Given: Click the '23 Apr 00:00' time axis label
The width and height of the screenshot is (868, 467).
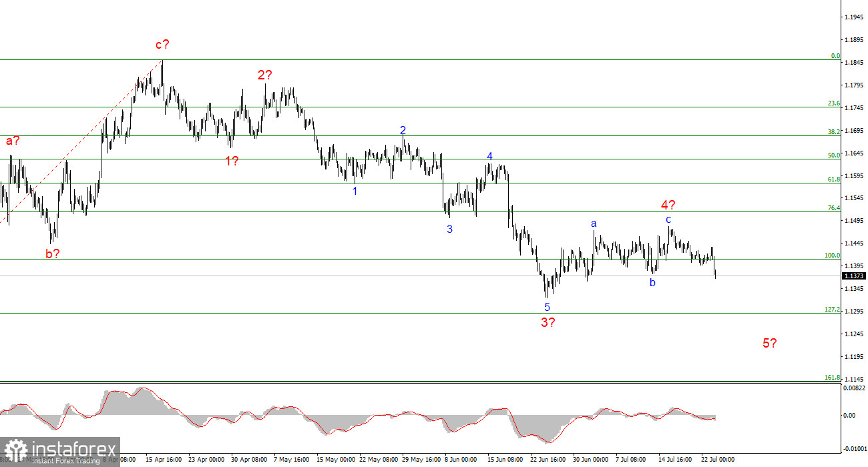Looking at the screenshot, I should pyautogui.click(x=206, y=460).
